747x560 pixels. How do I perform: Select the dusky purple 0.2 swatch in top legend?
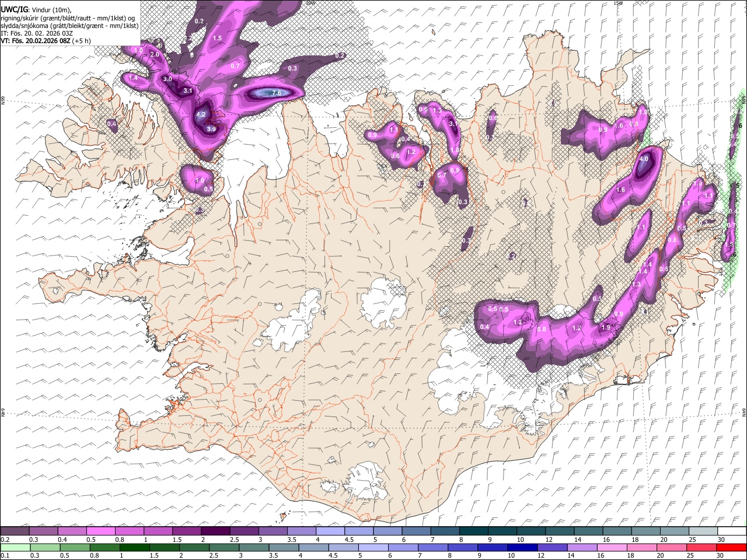(15, 531)
